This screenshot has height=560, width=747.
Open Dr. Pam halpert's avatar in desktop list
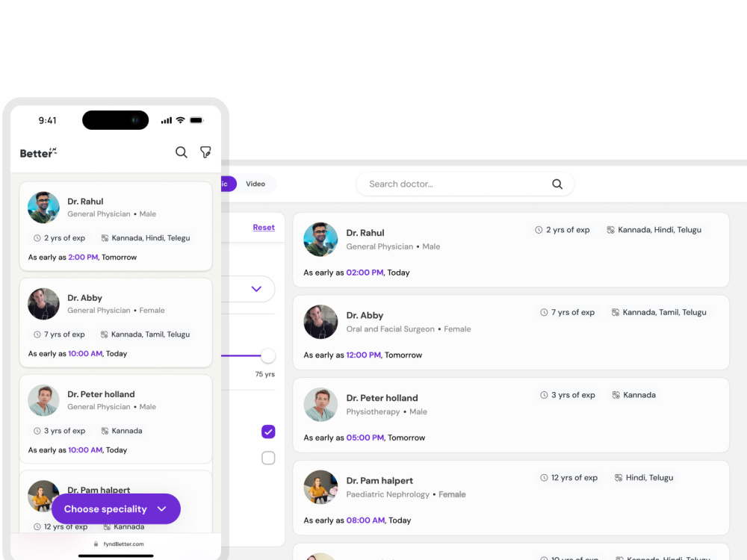(x=320, y=487)
